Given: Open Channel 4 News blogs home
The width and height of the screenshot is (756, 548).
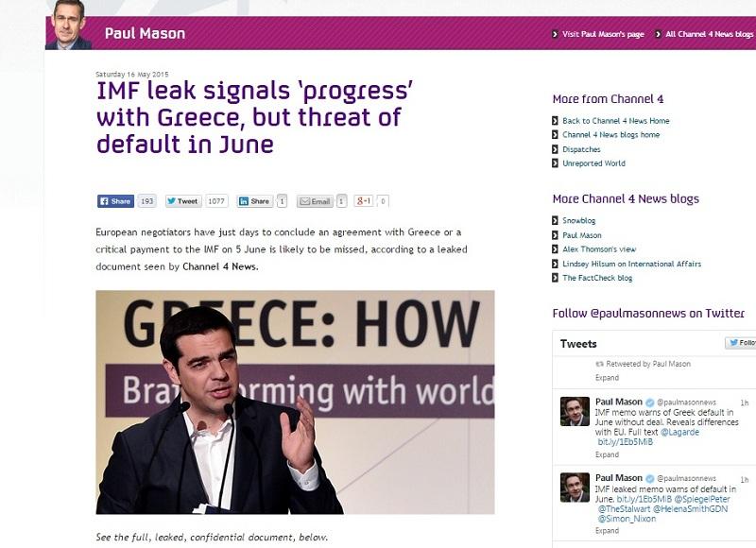Looking at the screenshot, I should (610, 135).
